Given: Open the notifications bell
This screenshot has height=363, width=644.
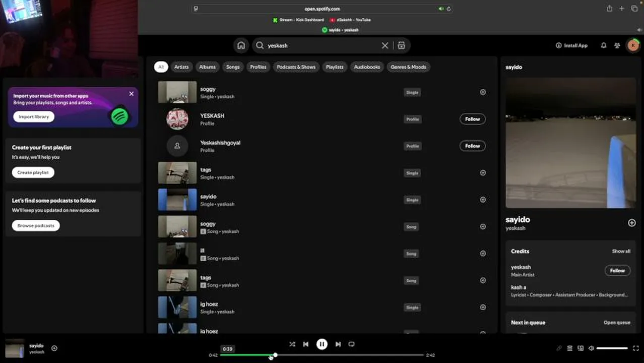Looking at the screenshot, I should (603, 45).
